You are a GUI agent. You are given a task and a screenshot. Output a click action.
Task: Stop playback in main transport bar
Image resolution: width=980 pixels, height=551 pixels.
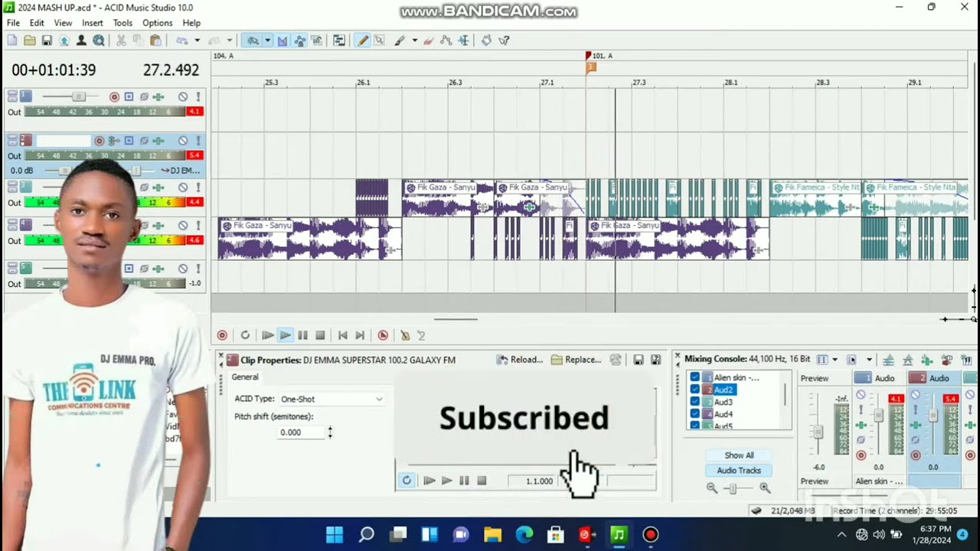[x=320, y=335]
